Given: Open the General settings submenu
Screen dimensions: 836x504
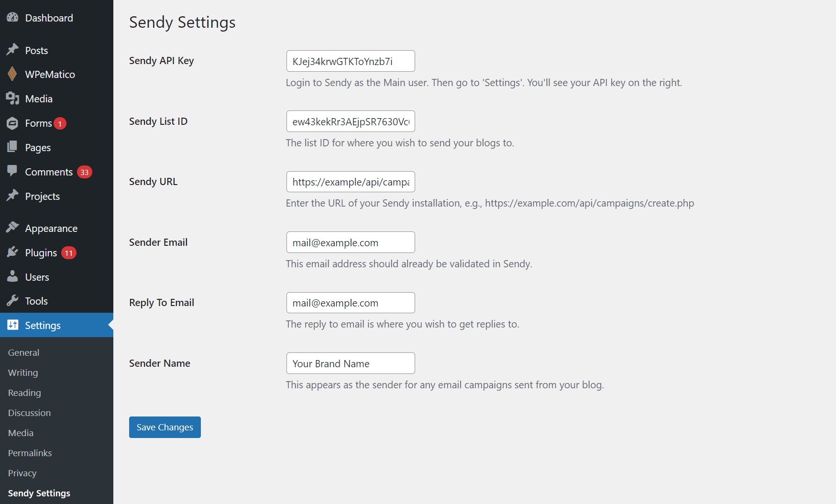Looking at the screenshot, I should coord(23,352).
